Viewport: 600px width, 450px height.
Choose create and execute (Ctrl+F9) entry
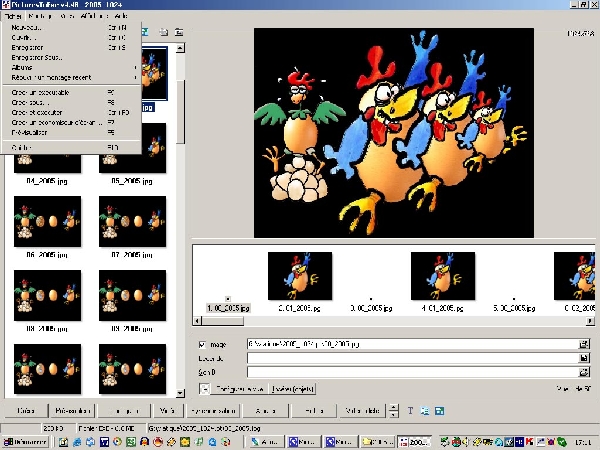(71, 112)
